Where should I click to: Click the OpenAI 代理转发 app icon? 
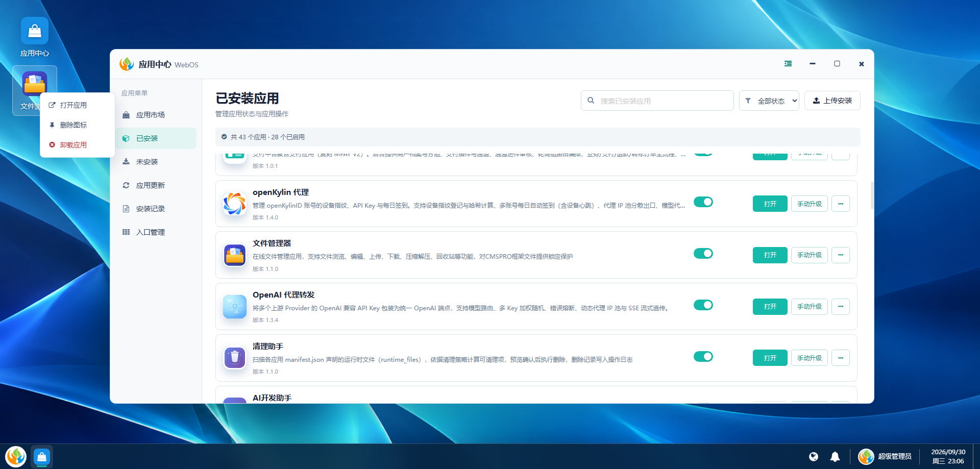point(235,307)
